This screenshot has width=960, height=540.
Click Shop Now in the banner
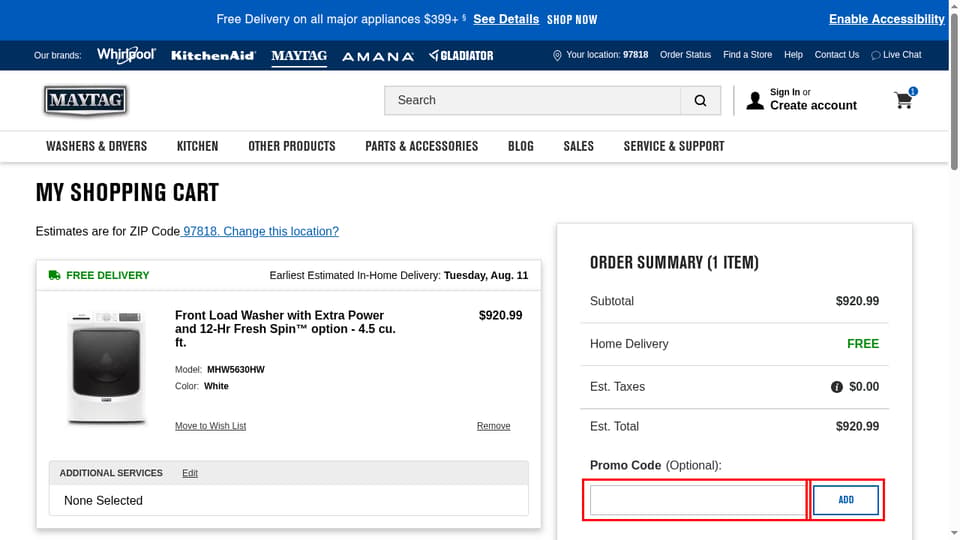[572, 20]
